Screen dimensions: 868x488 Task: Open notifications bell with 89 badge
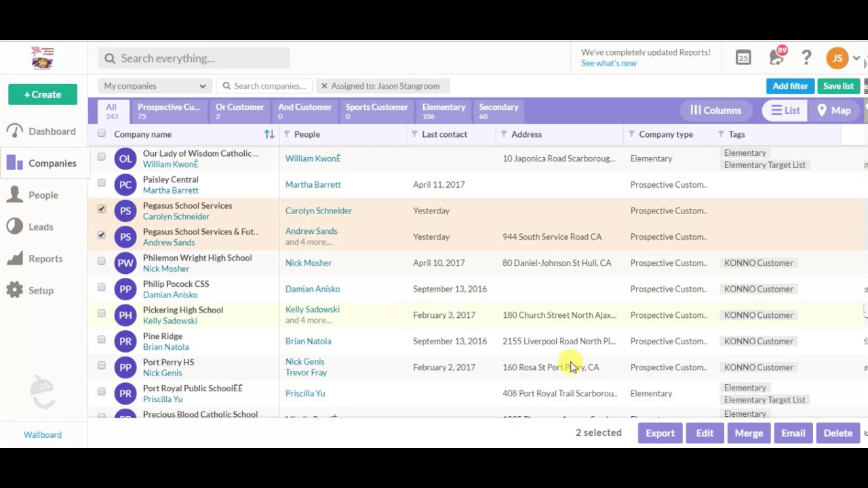pyautogui.click(x=777, y=58)
